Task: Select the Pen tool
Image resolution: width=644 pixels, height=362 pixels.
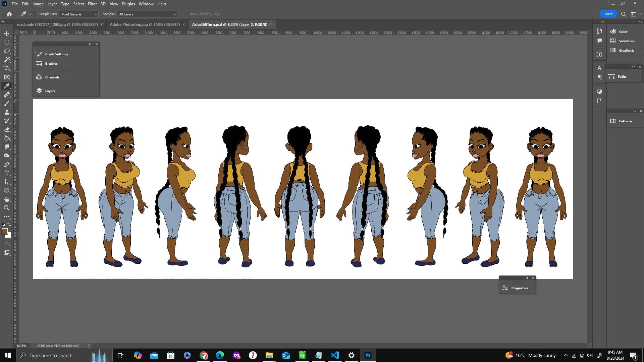Action: click(x=7, y=164)
